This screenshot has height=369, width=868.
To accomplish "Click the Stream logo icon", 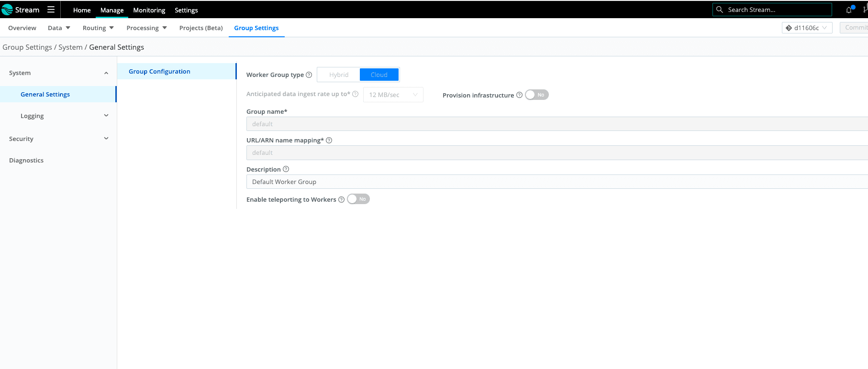I will tap(7, 10).
